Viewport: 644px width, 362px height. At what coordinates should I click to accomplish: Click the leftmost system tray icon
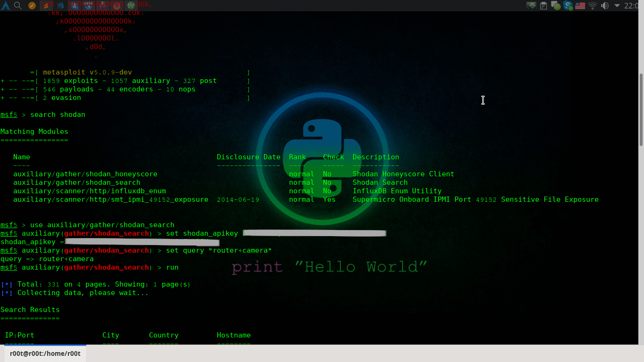(x=531, y=6)
